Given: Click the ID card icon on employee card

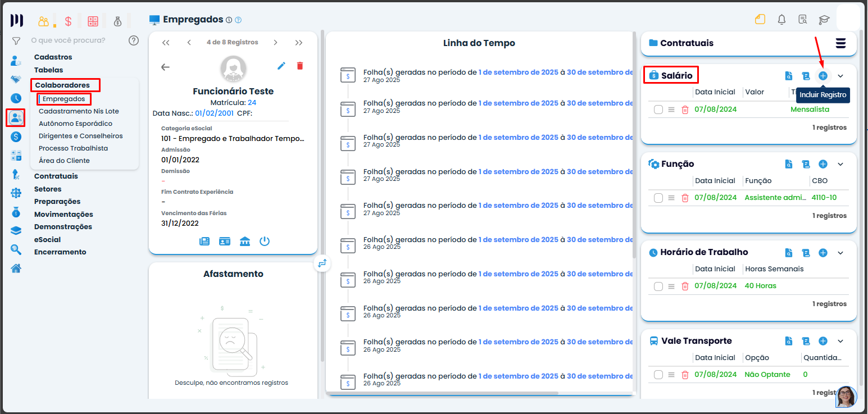Looking at the screenshot, I should [225, 242].
